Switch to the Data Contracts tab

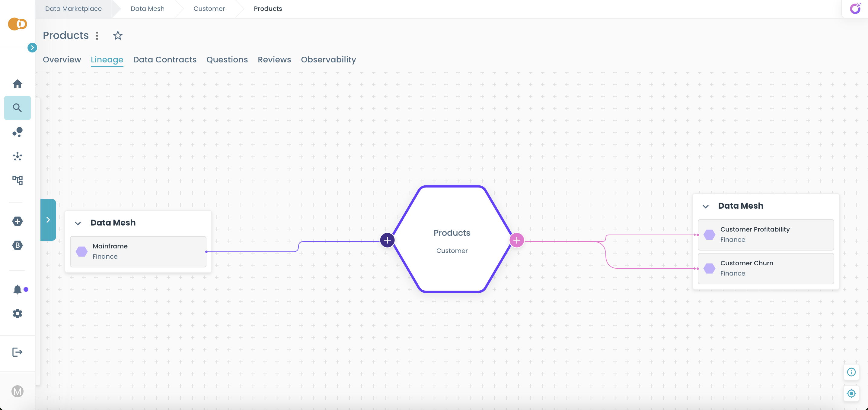pyautogui.click(x=164, y=60)
